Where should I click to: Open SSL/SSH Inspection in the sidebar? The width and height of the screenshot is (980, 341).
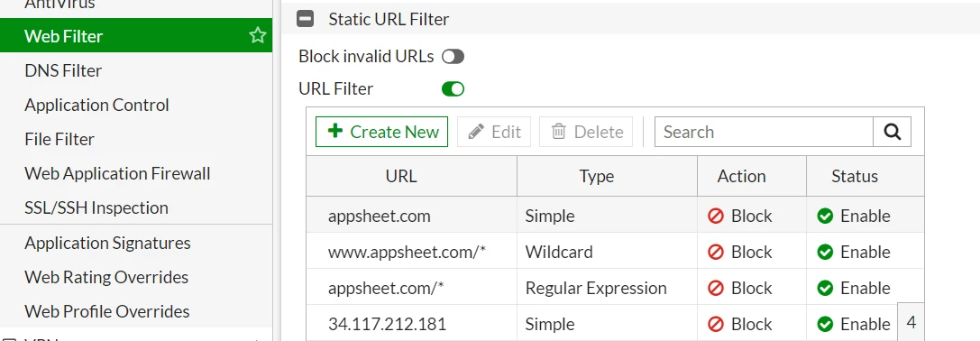[x=135, y=207]
